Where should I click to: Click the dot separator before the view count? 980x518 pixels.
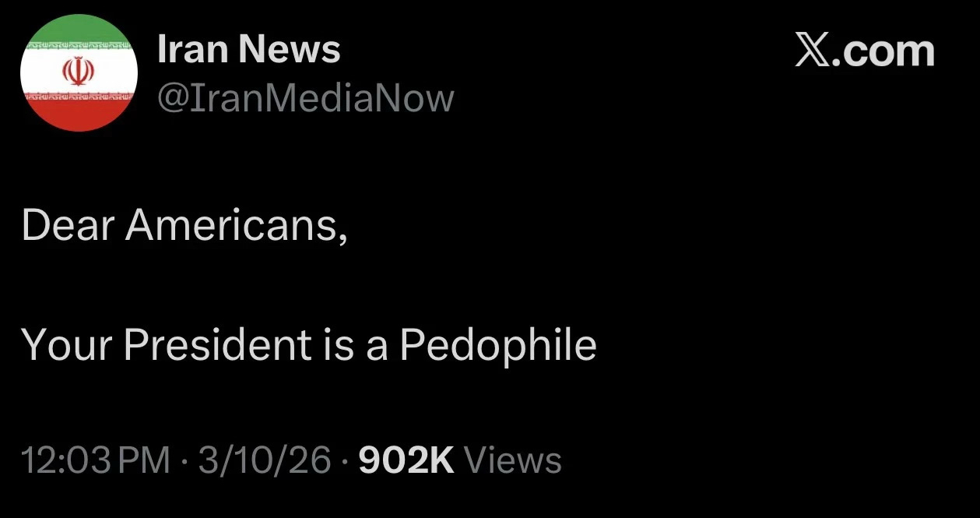345,460
